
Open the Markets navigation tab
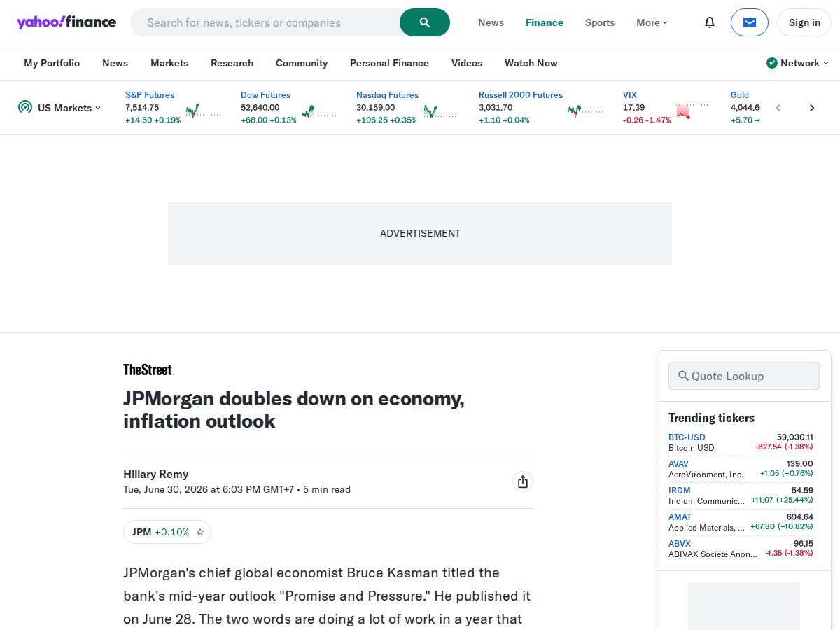[x=169, y=63]
